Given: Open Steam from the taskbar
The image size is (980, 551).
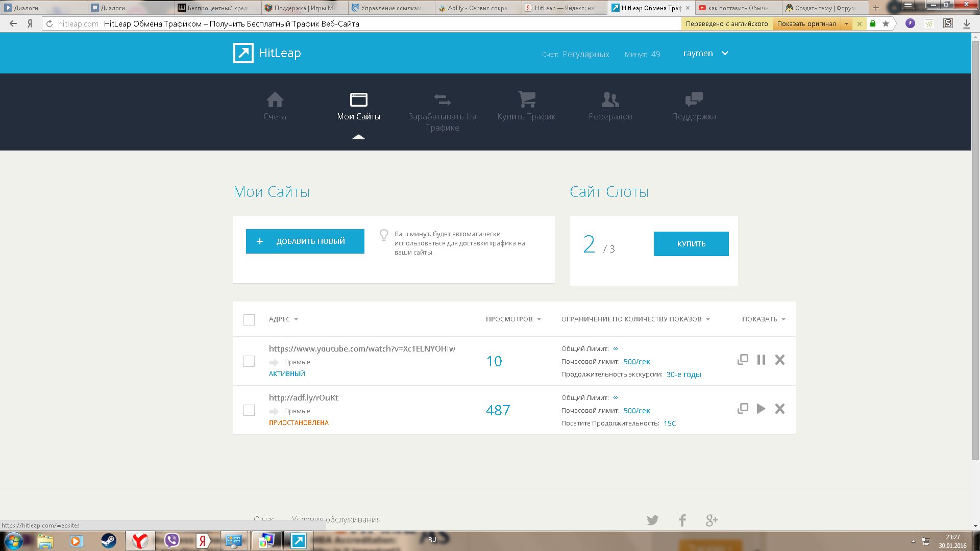Looking at the screenshot, I should pyautogui.click(x=108, y=541).
